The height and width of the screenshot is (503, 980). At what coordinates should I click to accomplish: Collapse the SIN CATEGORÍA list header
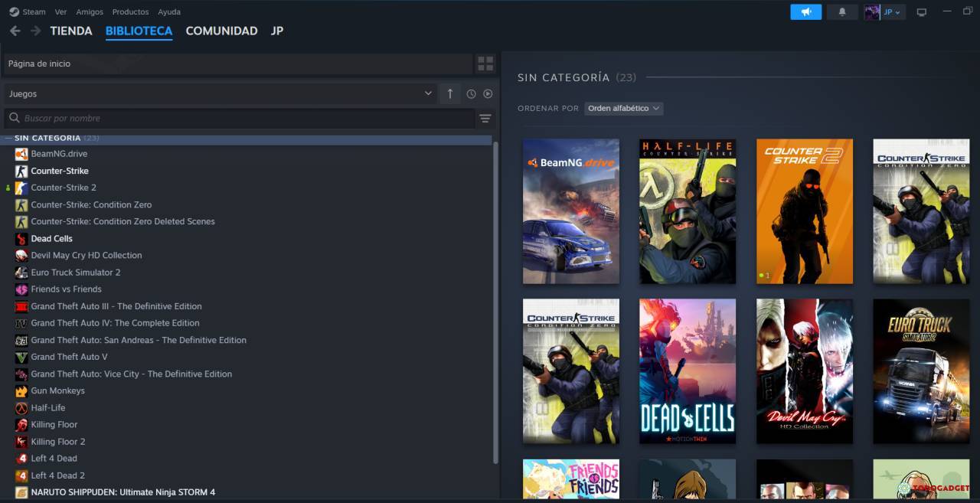click(x=247, y=138)
